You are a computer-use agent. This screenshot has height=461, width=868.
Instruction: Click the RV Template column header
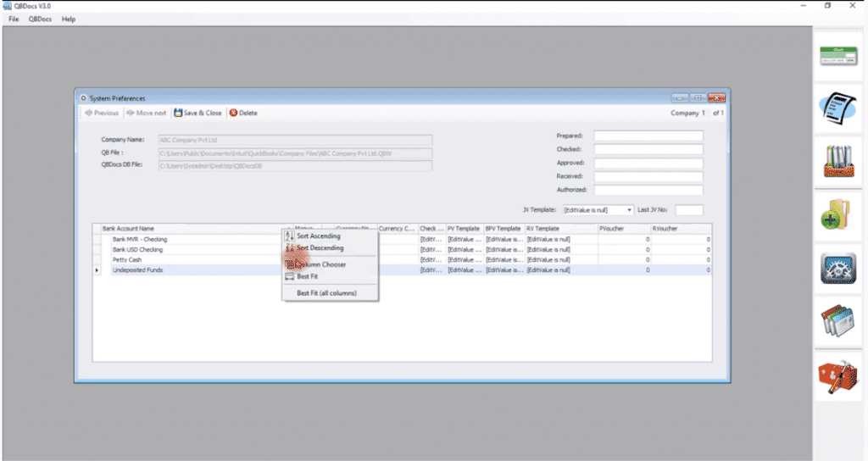[561, 229]
